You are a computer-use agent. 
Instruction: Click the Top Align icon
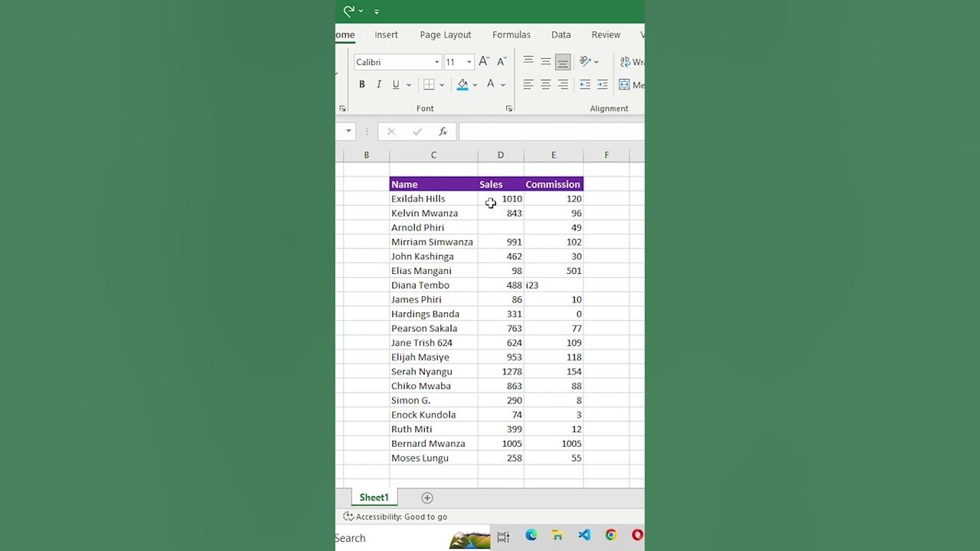528,61
